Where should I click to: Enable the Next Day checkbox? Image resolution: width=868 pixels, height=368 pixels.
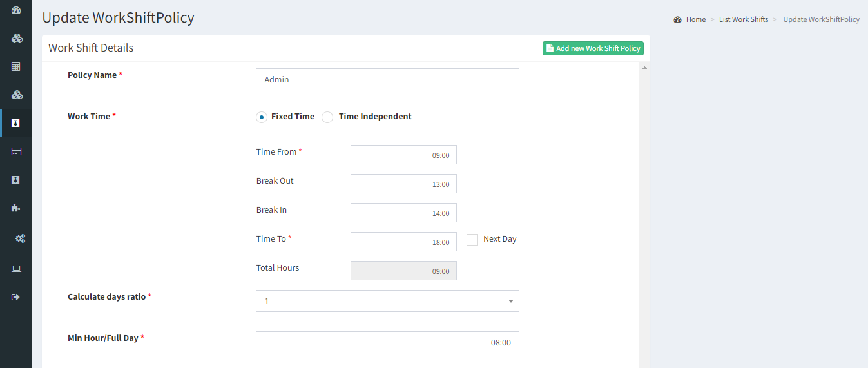pos(472,240)
